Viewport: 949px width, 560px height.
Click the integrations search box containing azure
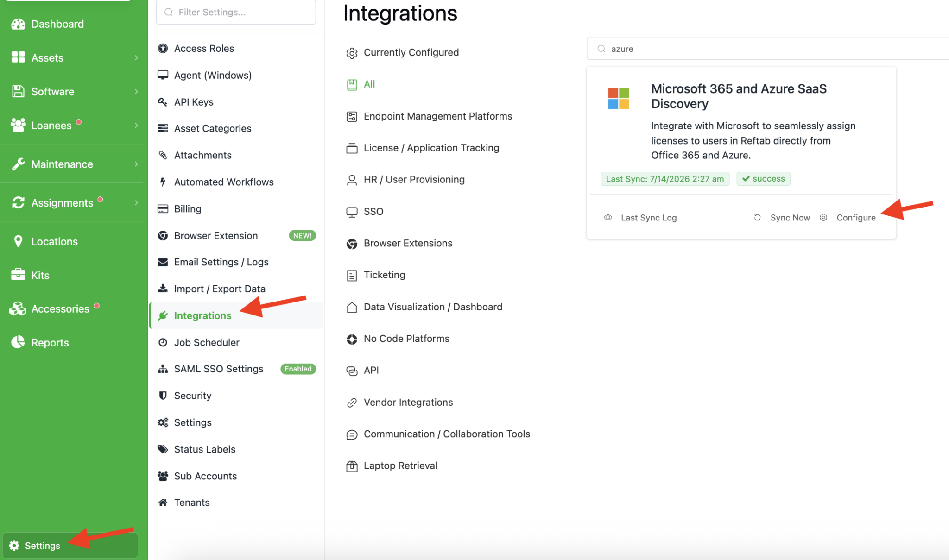click(768, 49)
